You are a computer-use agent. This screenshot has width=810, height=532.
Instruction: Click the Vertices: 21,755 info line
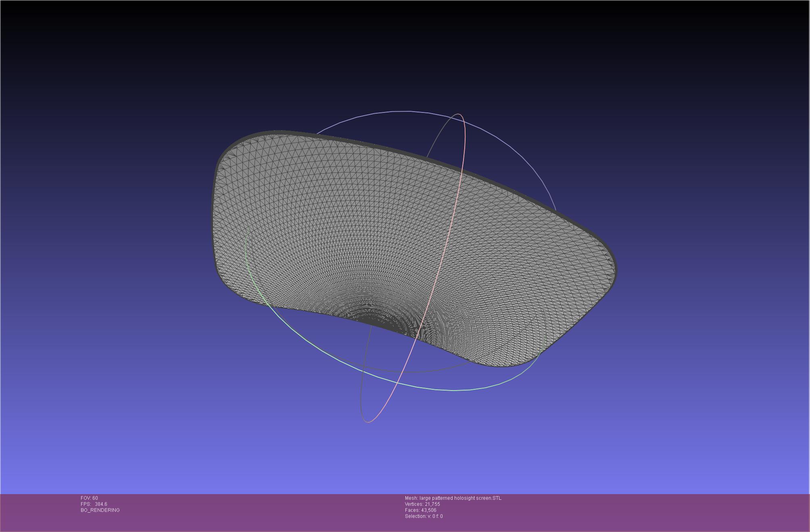422,504
